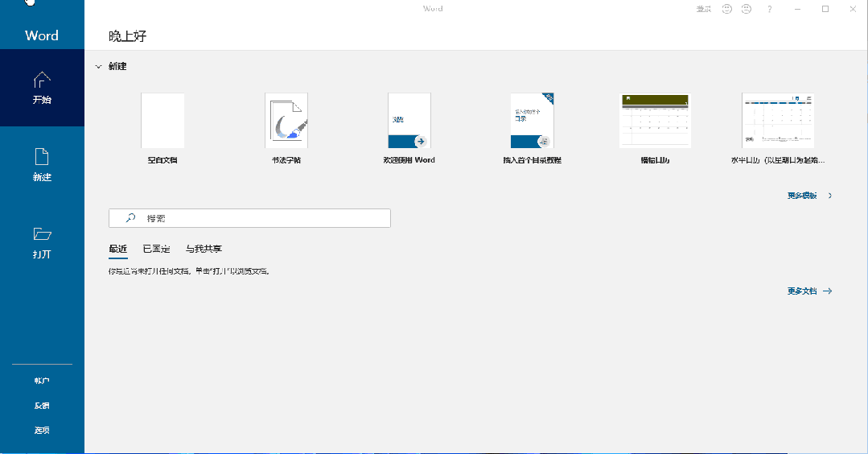Maximize the Word window
Image resolution: width=868 pixels, height=454 pixels.
[825, 9]
